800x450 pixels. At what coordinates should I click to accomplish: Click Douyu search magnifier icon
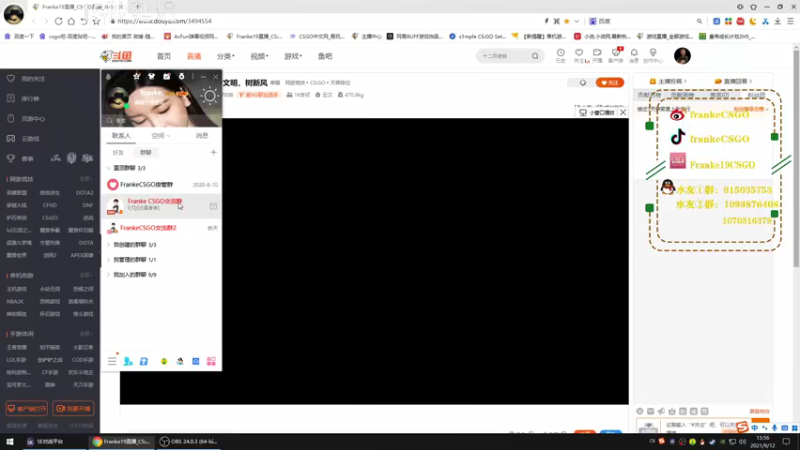535,56
